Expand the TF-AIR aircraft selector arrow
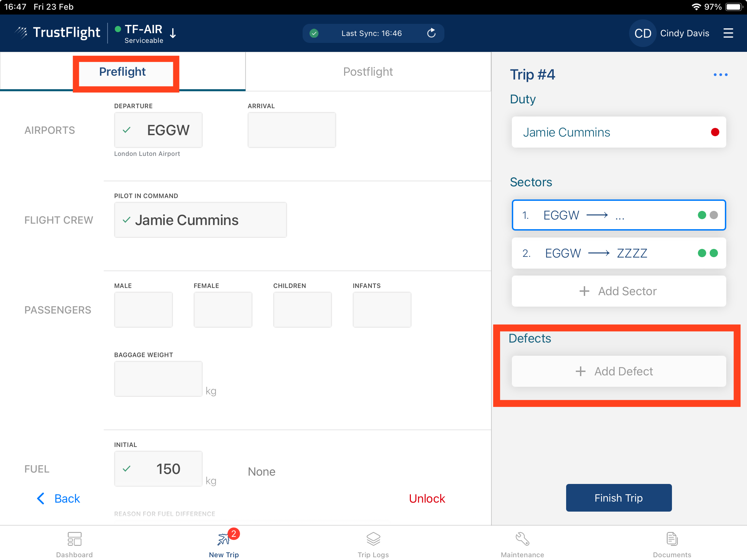747x560 pixels. coord(173,33)
